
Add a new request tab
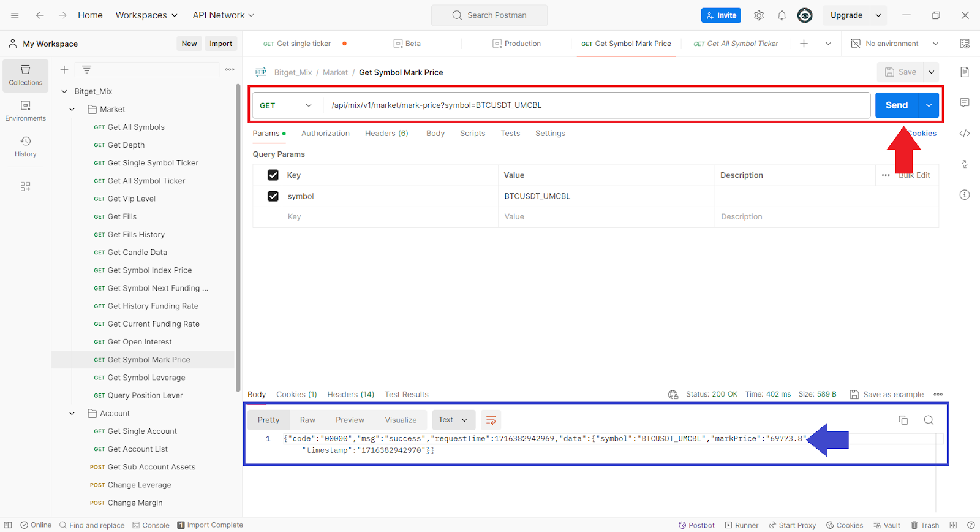[x=804, y=44]
